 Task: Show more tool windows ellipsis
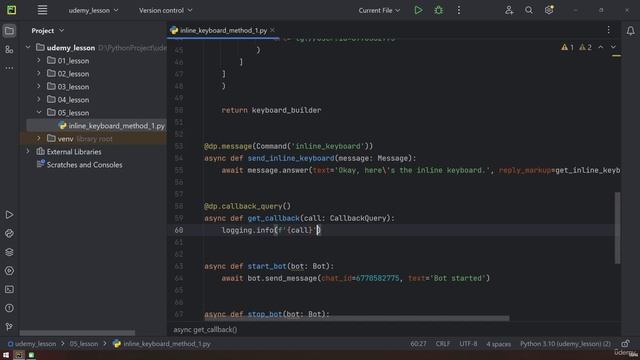tap(9, 68)
